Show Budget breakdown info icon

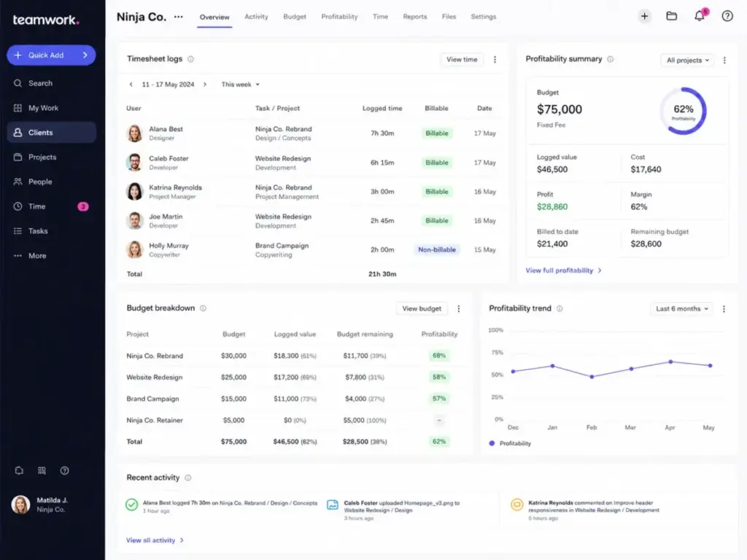tap(203, 308)
